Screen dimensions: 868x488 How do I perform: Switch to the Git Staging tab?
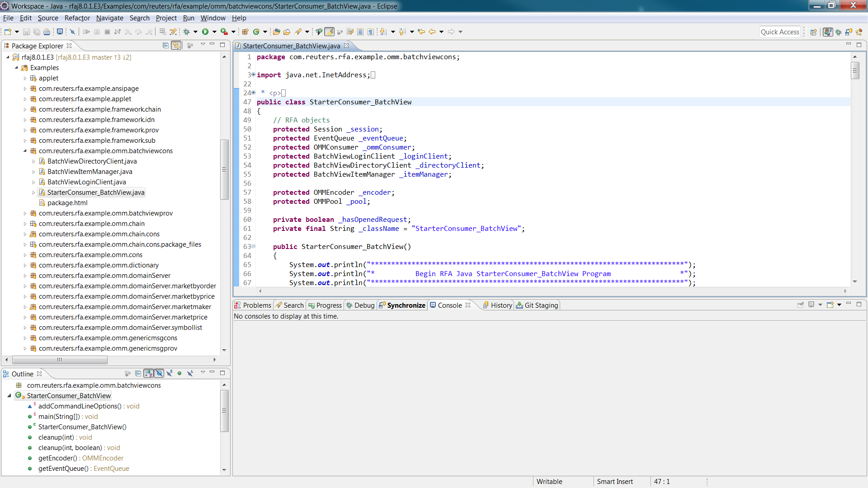point(538,305)
